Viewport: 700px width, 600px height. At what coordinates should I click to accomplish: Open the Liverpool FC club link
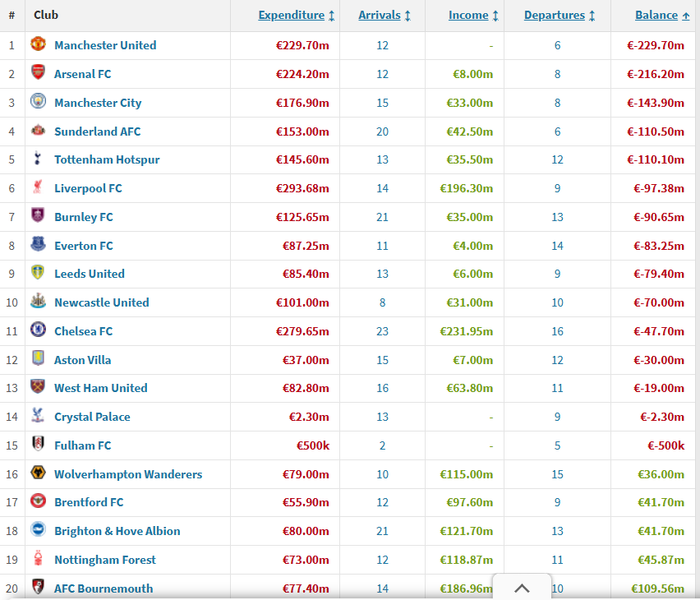click(88, 188)
